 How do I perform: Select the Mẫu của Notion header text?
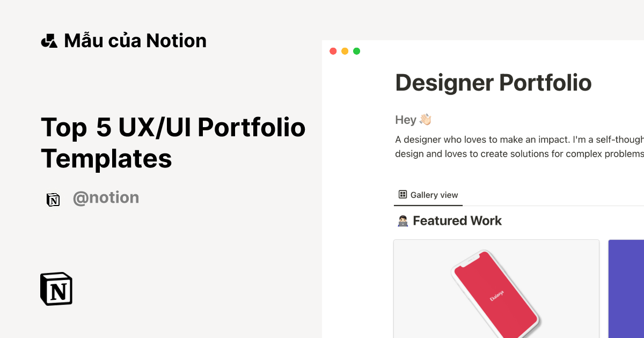coord(135,40)
